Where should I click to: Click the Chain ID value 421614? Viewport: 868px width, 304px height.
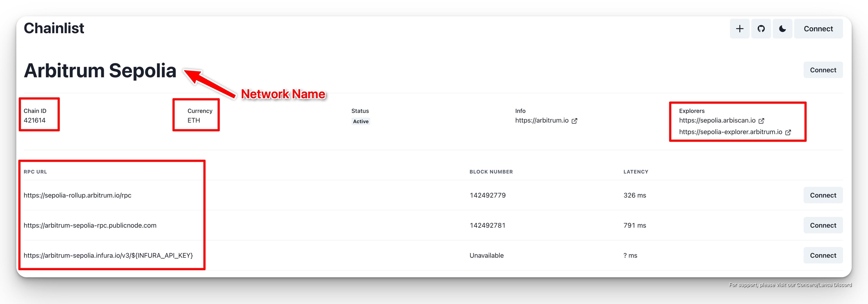pyautogui.click(x=34, y=120)
